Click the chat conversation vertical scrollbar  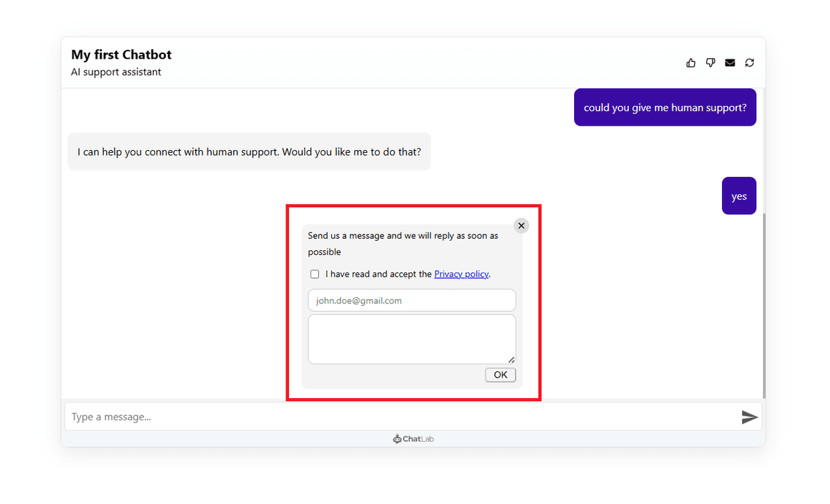(x=764, y=304)
